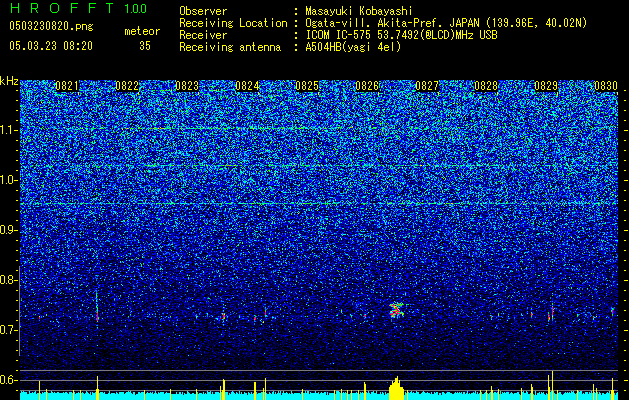Image resolution: width=629 pixels, height=400 pixels.
Task: Click the 0.9 frequency axis label
Action: (8, 230)
